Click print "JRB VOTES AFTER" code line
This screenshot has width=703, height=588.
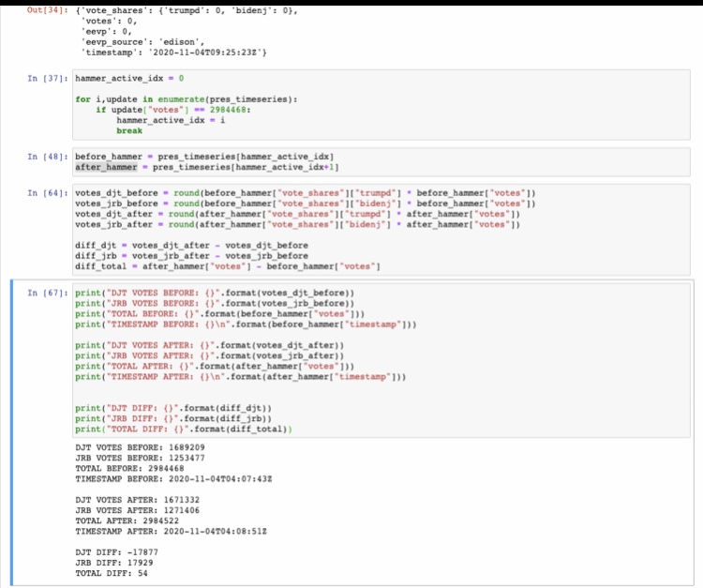coord(209,356)
